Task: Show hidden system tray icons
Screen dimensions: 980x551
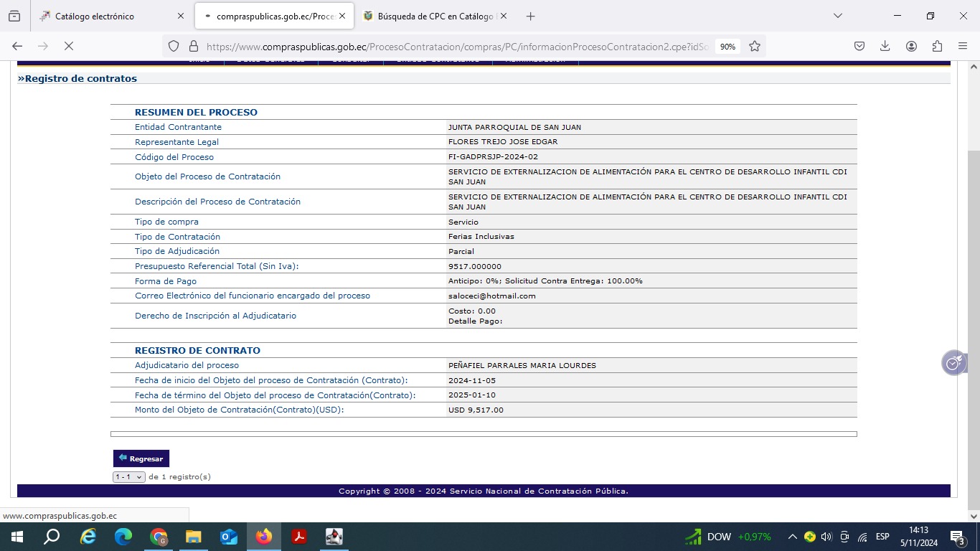Action: pos(792,537)
